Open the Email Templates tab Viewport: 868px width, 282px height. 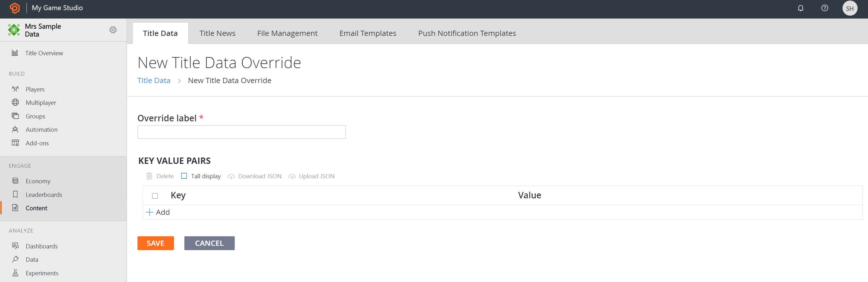tap(367, 33)
